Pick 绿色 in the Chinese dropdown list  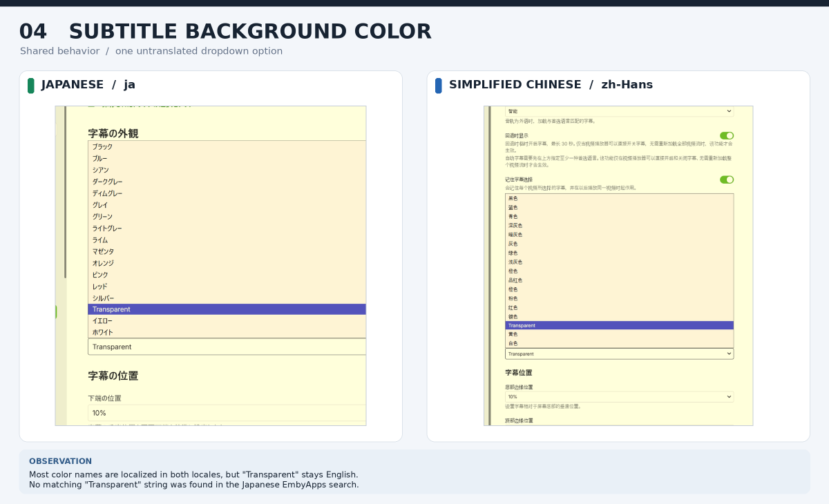pyautogui.click(x=619, y=253)
